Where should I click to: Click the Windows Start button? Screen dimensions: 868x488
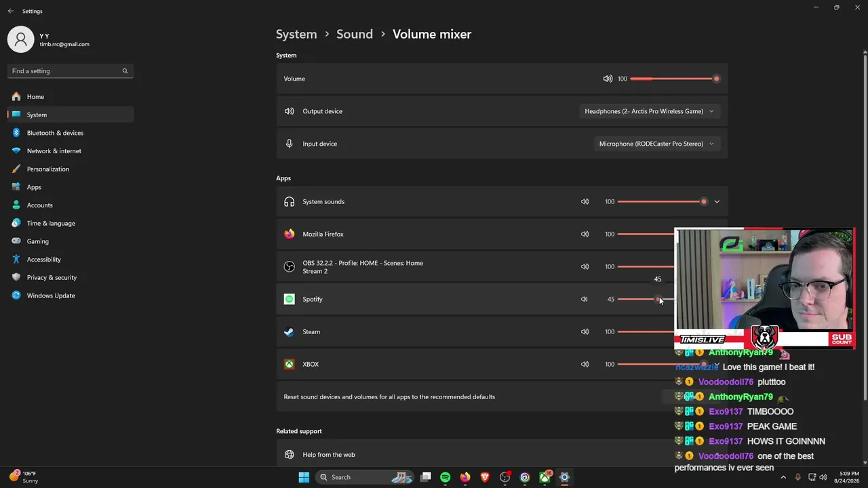(x=304, y=477)
